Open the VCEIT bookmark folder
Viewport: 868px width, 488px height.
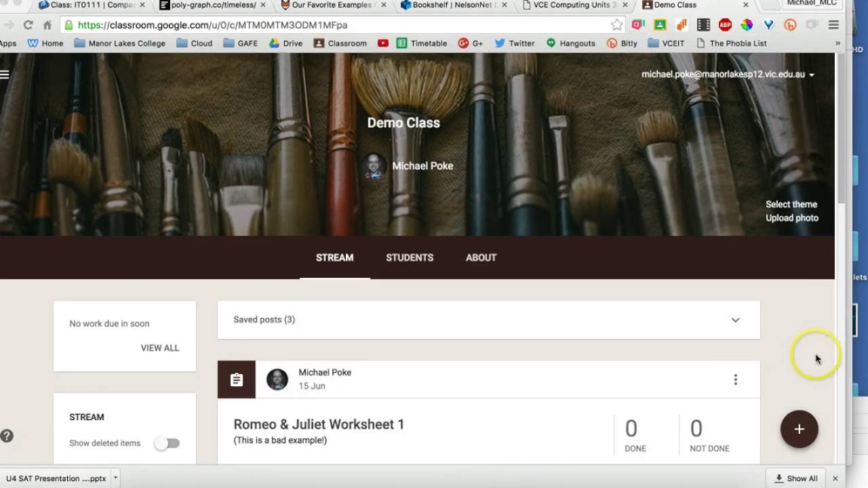pyautogui.click(x=666, y=43)
